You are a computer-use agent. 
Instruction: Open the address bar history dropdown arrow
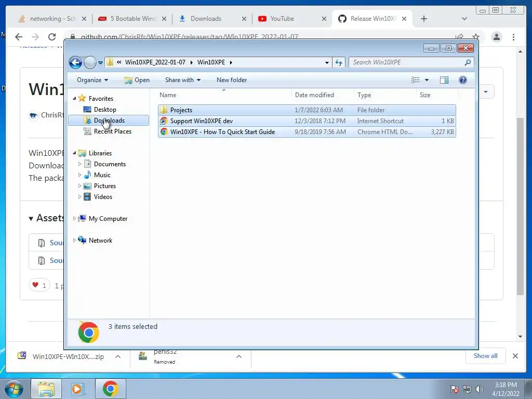(327, 63)
